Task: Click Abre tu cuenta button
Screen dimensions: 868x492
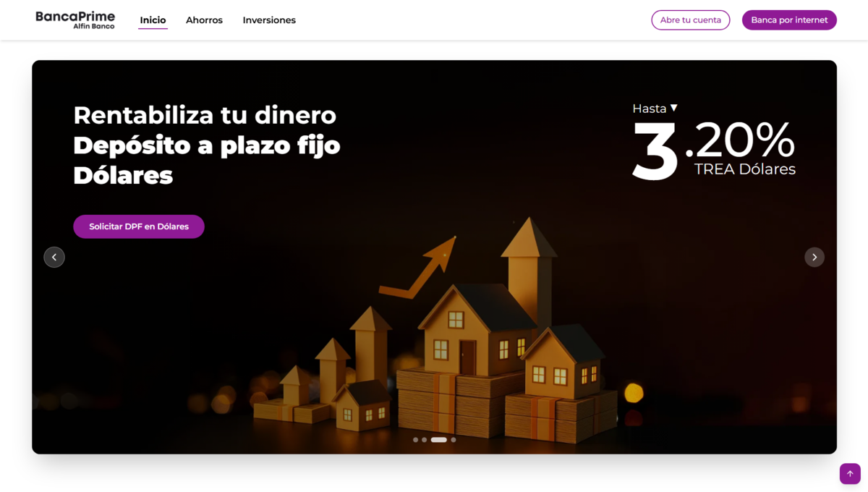Action: [x=691, y=20]
